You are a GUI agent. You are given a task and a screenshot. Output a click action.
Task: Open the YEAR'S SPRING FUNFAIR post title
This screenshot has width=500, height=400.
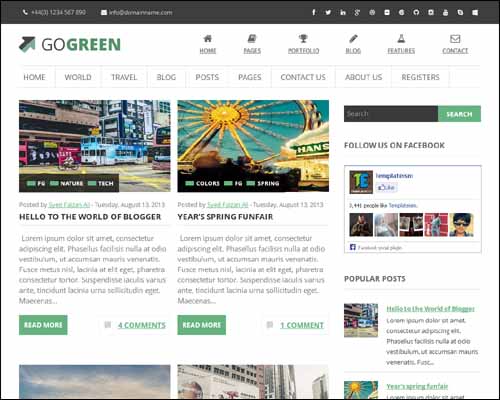point(225,217)
